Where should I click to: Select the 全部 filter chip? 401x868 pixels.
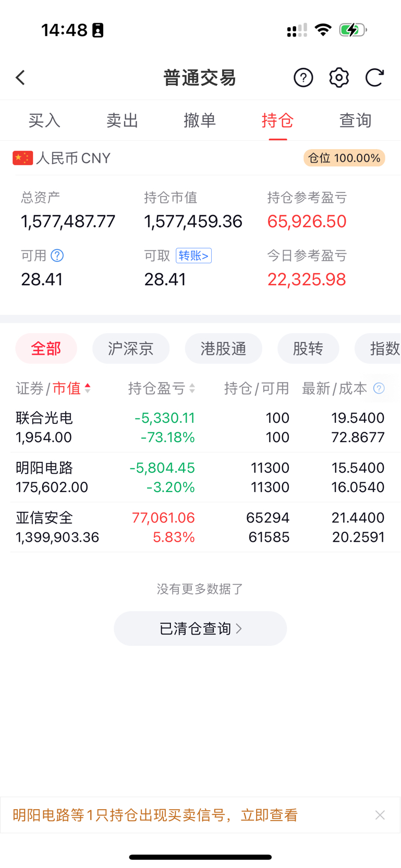point(46,348)
